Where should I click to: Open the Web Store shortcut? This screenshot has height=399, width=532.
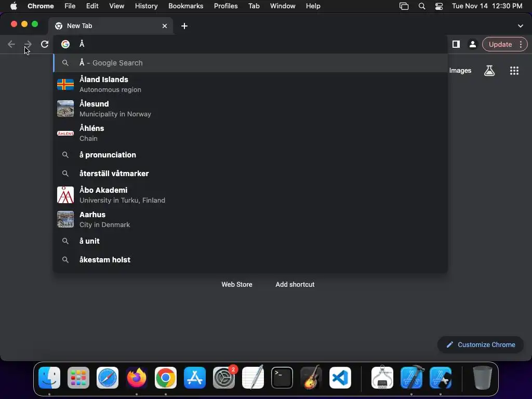[237, 284]
